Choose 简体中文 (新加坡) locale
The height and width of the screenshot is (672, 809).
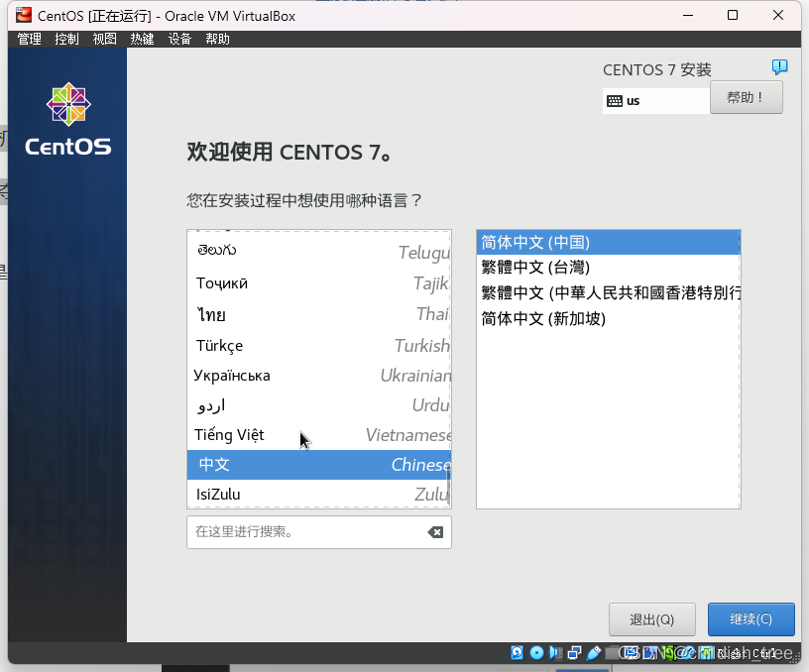(609, 319)
